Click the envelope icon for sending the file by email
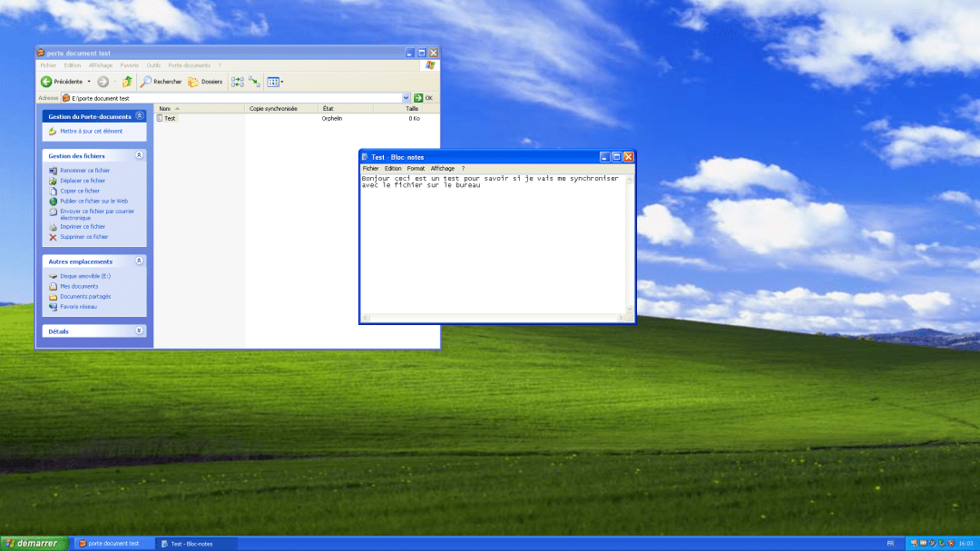980x551 pixels. click(54, 213)
